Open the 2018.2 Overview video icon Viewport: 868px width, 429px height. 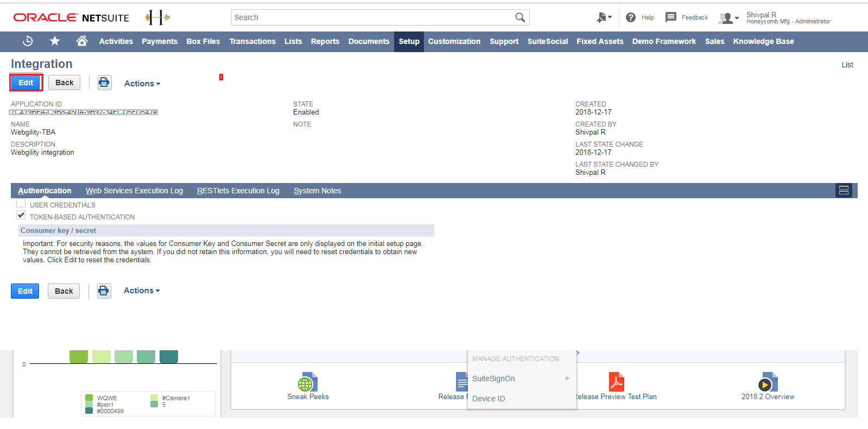(x=768, y=382)
